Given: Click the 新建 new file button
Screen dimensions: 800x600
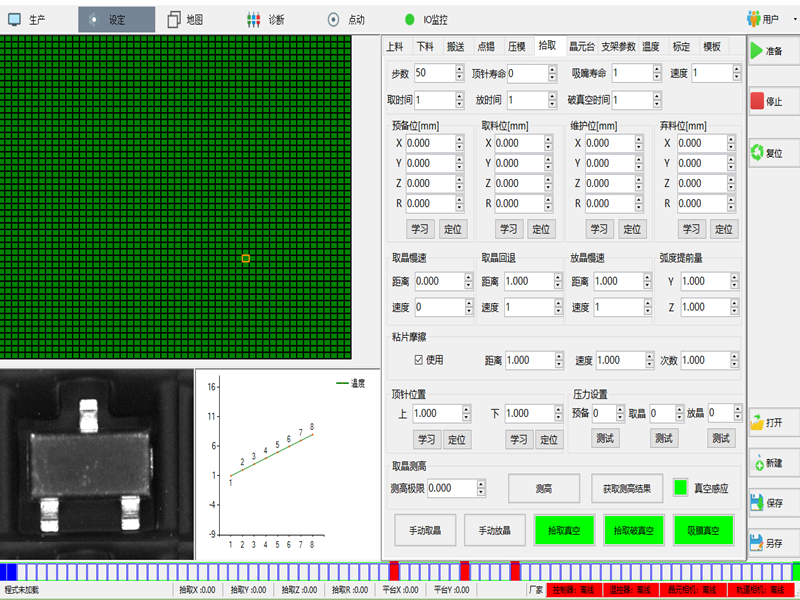Looking at the screenshot, I should [773, 463].
